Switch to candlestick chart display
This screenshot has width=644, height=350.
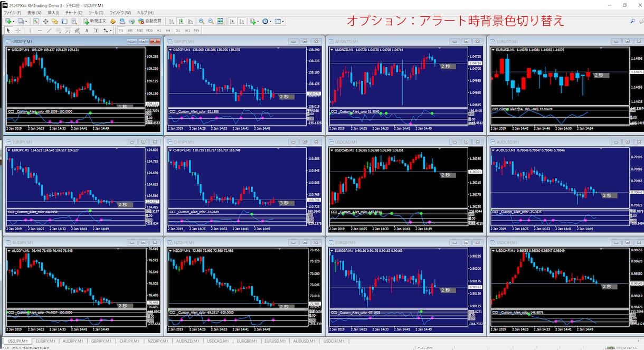point(181,21)
